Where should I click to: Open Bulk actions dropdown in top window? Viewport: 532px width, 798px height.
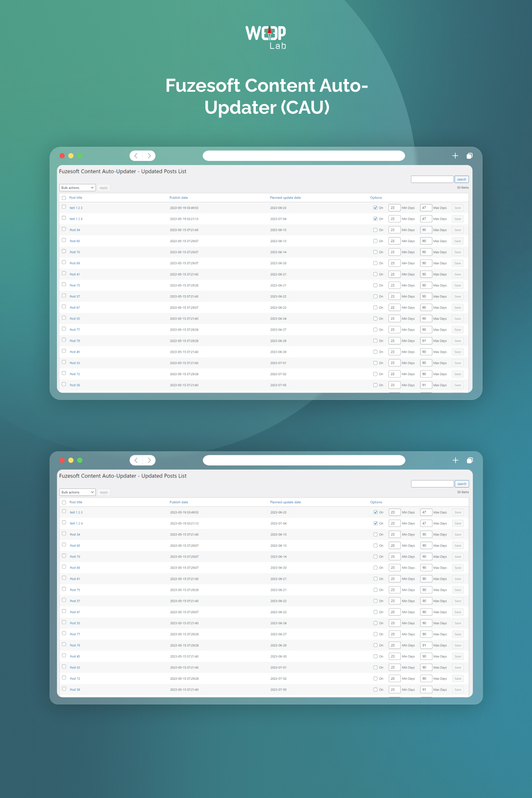pos(78,188)
